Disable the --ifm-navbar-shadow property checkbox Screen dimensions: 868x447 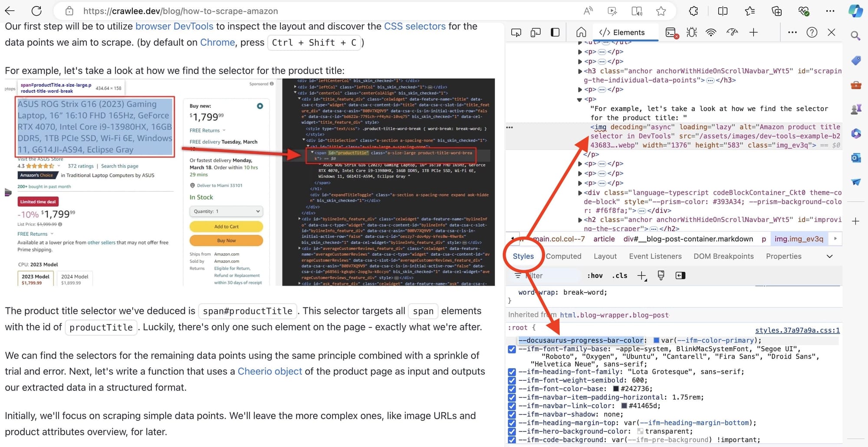click(511, 414)
